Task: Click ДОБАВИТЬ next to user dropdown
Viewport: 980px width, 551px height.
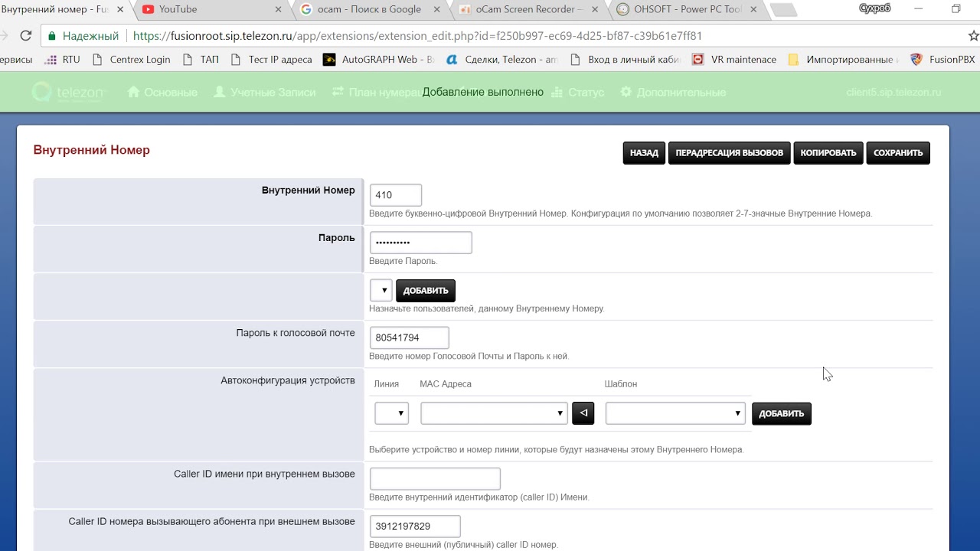Action: [426, 291]
